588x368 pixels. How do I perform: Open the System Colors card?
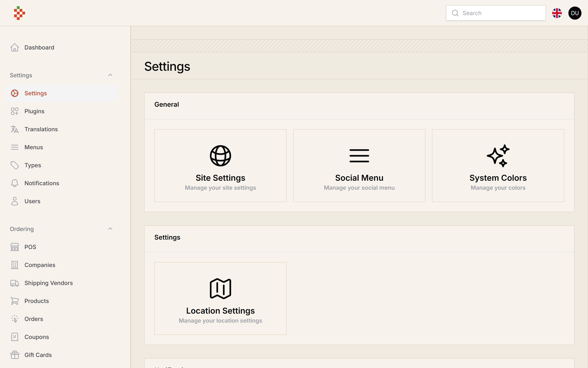[x=498, y=166]
